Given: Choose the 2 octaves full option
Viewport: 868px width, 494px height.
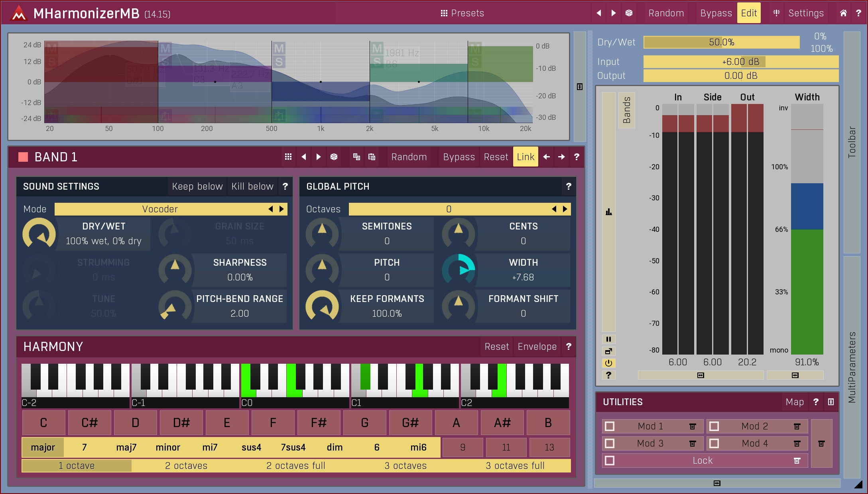Looking at the screenshot, I should click(296, 466).
